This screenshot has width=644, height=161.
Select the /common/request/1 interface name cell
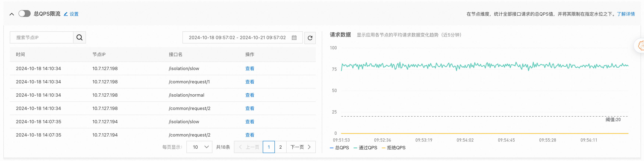click(189, 82)
